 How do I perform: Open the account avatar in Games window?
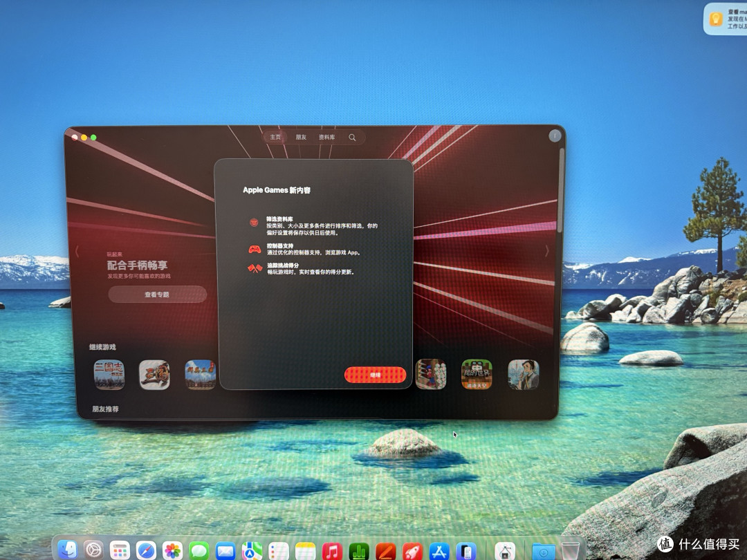click(x=555, y=136)
